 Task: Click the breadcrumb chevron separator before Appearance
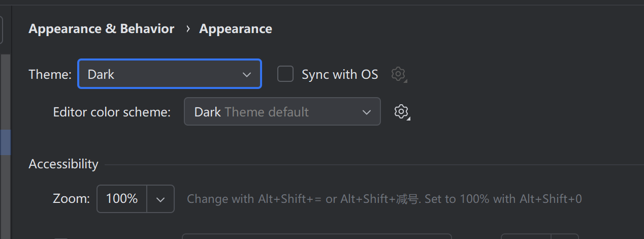(187, 29)
